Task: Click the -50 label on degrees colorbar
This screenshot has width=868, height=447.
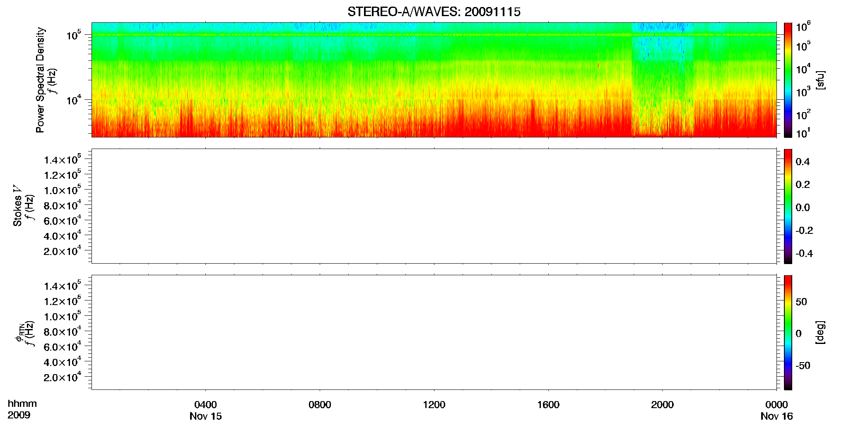Action: point(803,366)
